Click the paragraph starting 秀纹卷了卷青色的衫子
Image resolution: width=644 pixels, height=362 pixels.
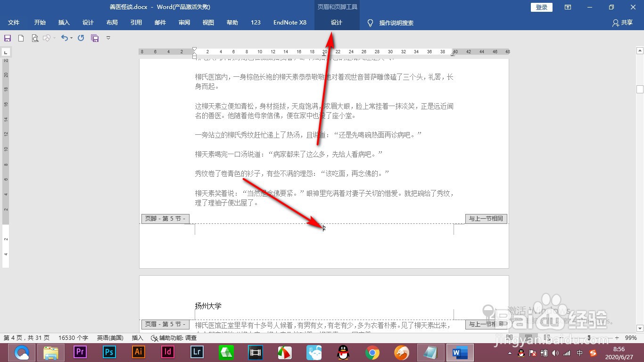coord(292,173)
